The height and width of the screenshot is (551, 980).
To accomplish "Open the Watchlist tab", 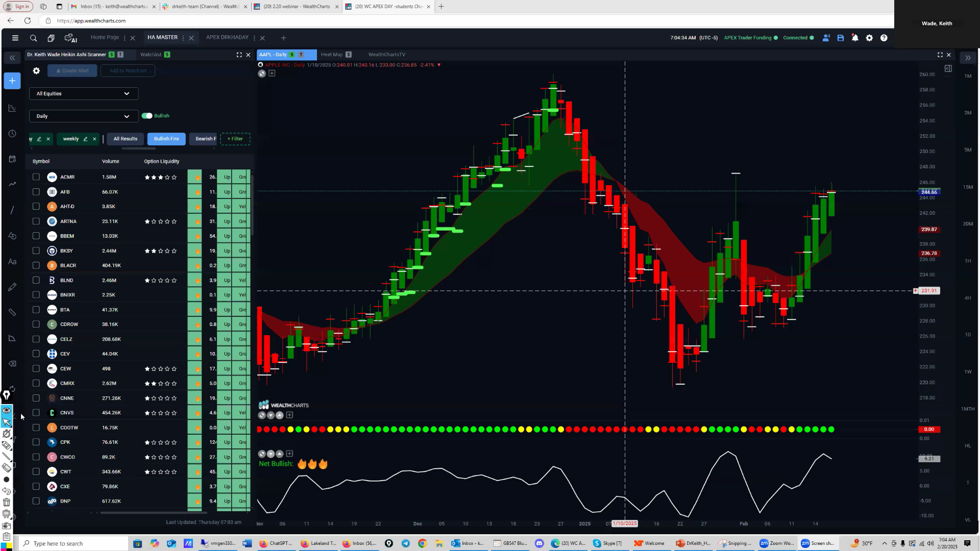I will click(151, 55).
